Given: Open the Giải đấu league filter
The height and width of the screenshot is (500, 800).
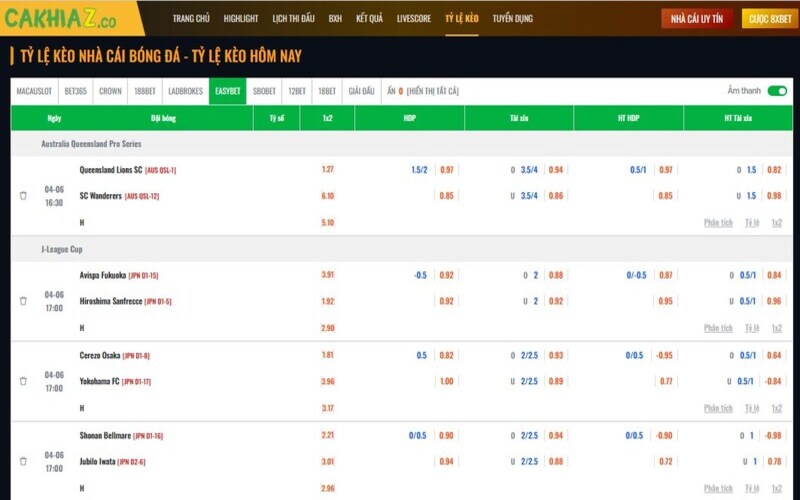Looking at the screenshot, I should (x=361, y=91).
